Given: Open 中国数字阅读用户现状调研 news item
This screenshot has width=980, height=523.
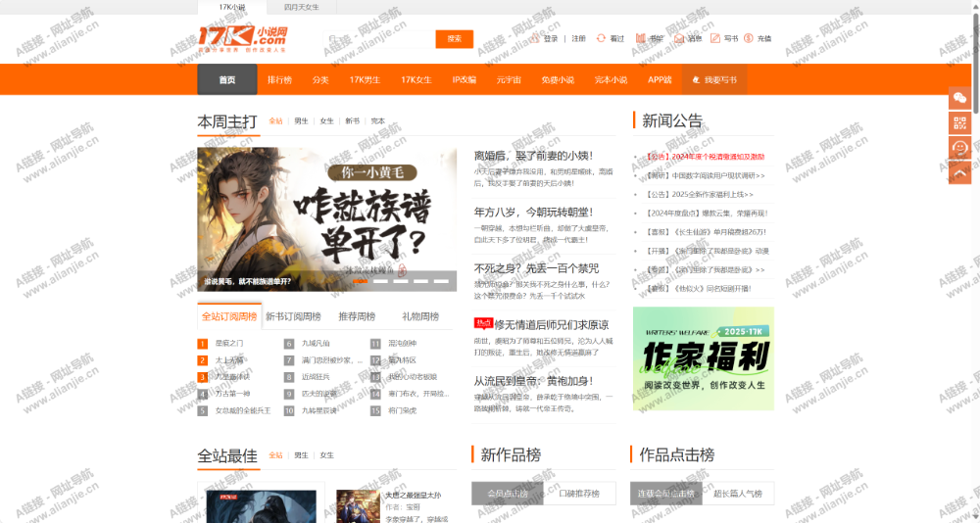Looking at the screenshot, I should point(705,175).
